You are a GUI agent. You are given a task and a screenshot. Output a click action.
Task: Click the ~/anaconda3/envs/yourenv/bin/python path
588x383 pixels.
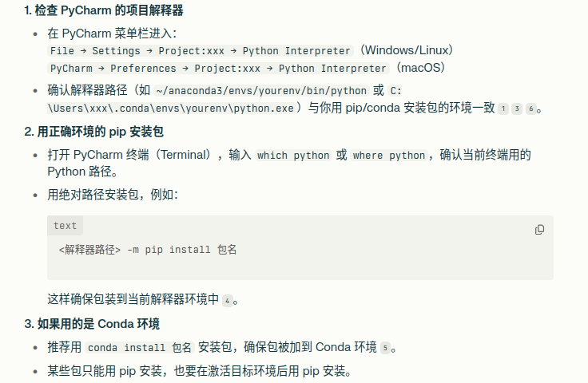tap(261, 91)
